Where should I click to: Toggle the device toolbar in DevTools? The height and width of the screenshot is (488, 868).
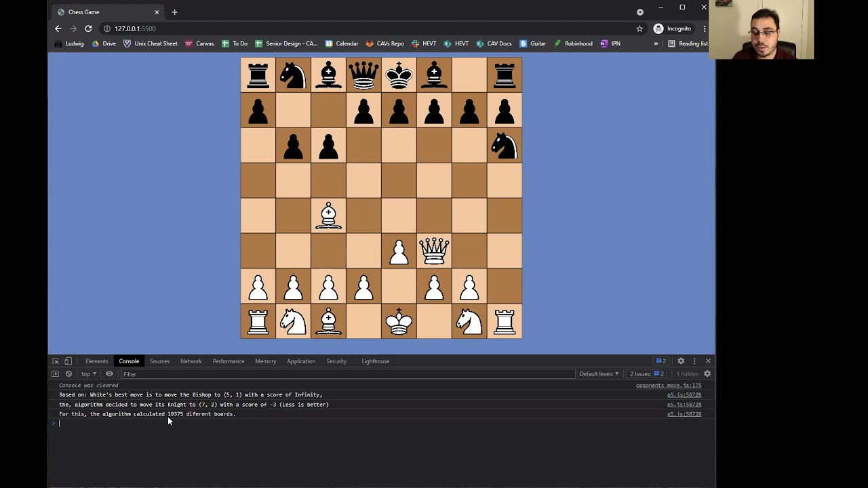(x=68, y=361)
